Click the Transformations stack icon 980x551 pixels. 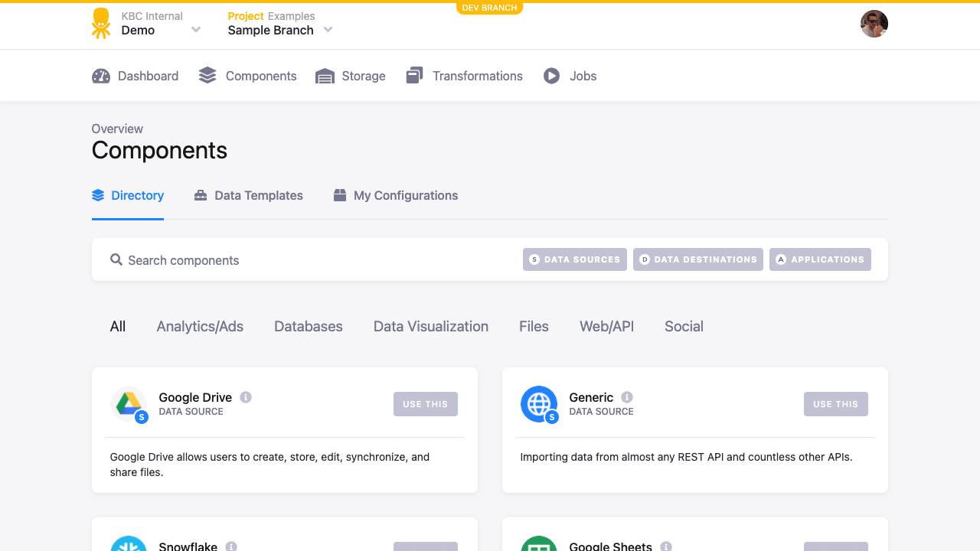point(414,75)
